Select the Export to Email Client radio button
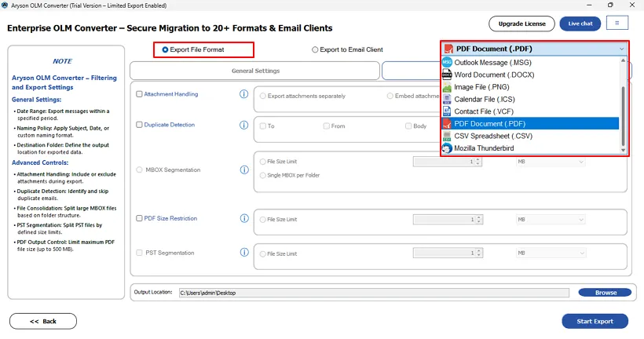This screenshot has width=644, height=339. tap(316, 49)
